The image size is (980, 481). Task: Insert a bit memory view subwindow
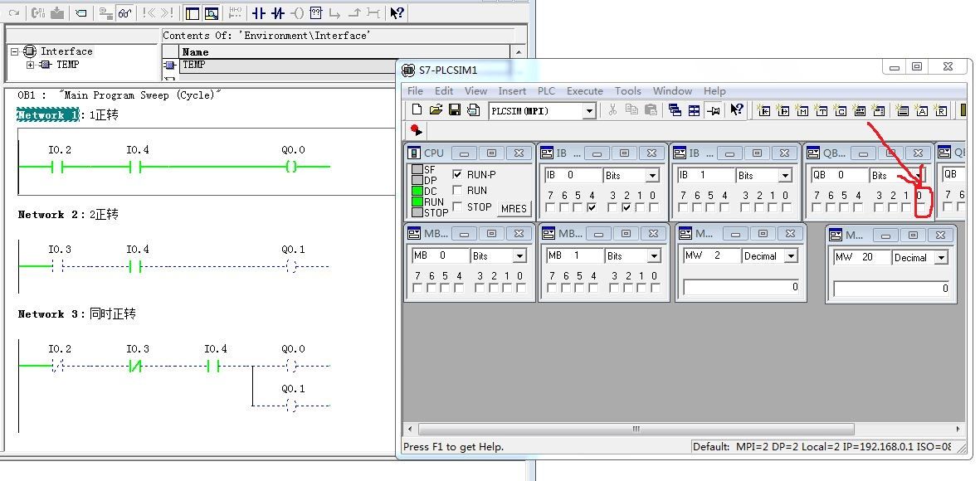coord(802,110)
